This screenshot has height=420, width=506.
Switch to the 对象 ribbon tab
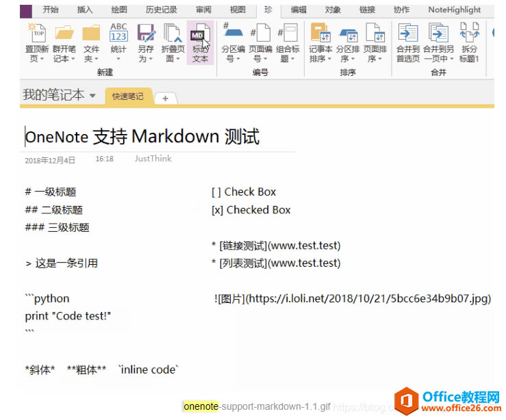[333, 10]
